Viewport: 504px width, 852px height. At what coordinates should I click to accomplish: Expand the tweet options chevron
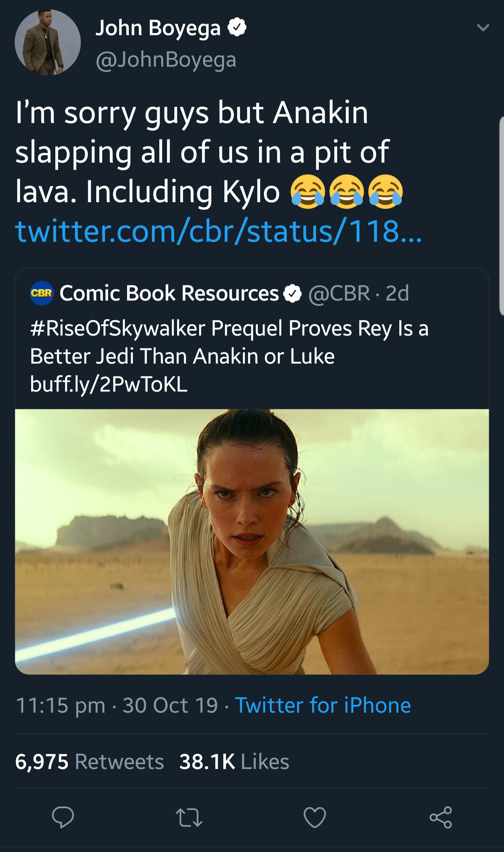[x=483, y=28]
